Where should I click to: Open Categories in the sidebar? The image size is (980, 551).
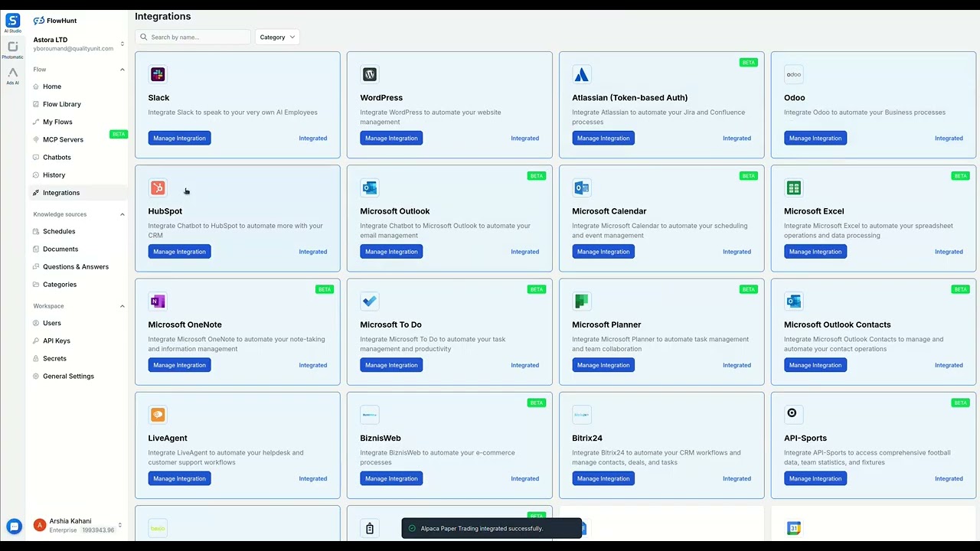60,284
